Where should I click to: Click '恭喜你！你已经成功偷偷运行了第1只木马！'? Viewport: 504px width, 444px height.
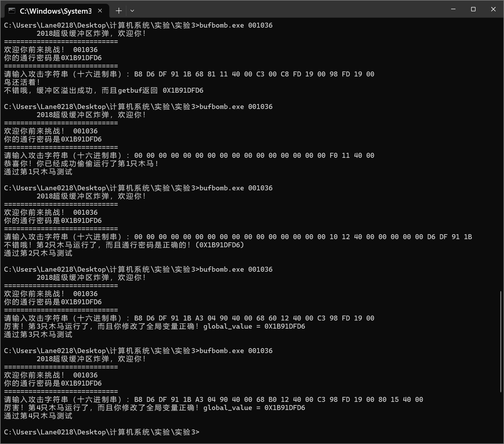[81, 164]
